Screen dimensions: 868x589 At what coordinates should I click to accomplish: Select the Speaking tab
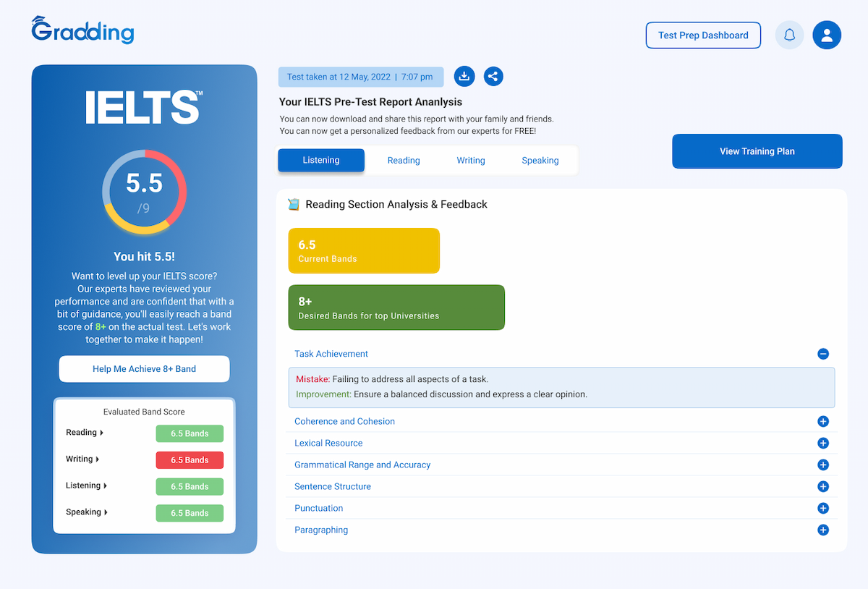tap(540, 161)
